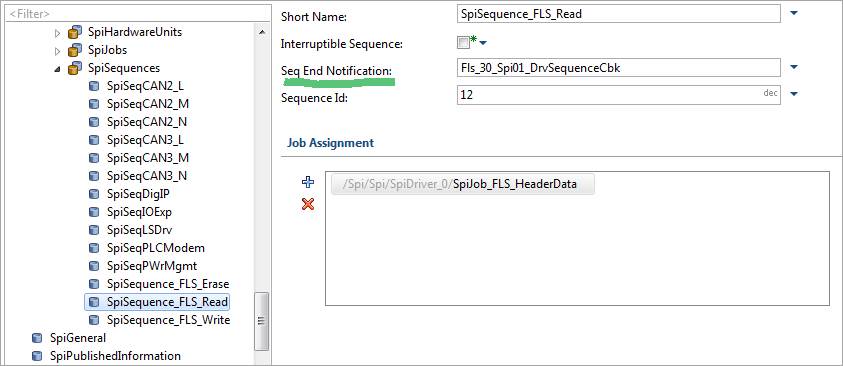Click the SpiHardwareUnits container icon
Image resolution: width=843 pixels, height=366 pixels.
pyautogui.click(x=75, y=32)
